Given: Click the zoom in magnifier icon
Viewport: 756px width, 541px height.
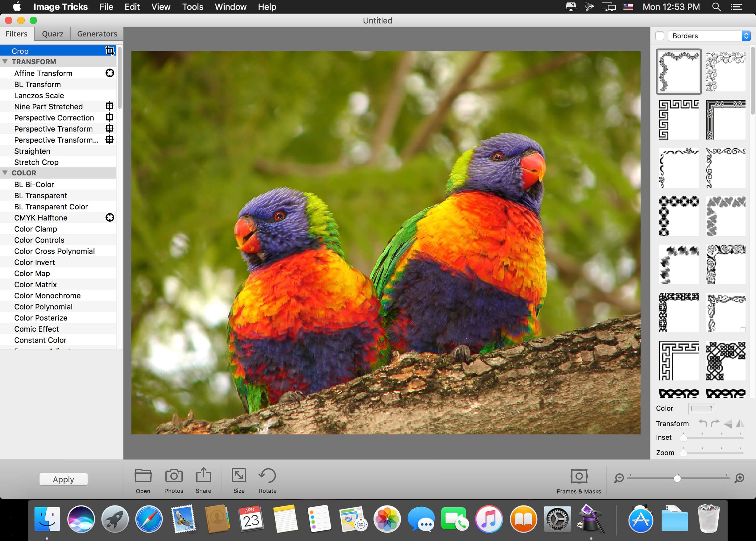Looking at the screenshot, I should coord(739,478).
